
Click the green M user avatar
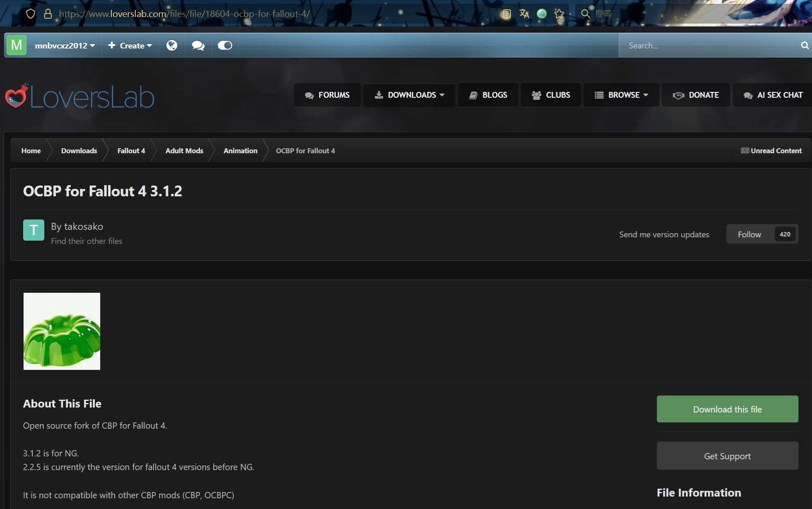pyautogui.click(x=17, y=45)
